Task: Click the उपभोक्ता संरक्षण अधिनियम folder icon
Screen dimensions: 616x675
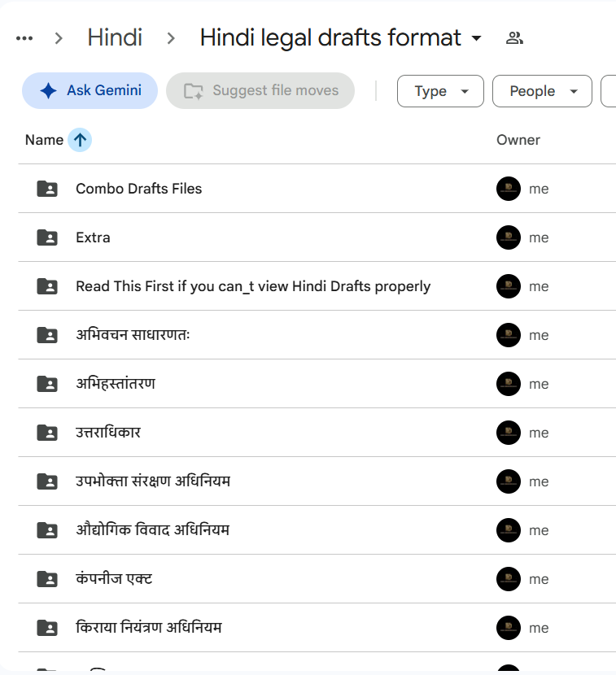Action: 47,481
